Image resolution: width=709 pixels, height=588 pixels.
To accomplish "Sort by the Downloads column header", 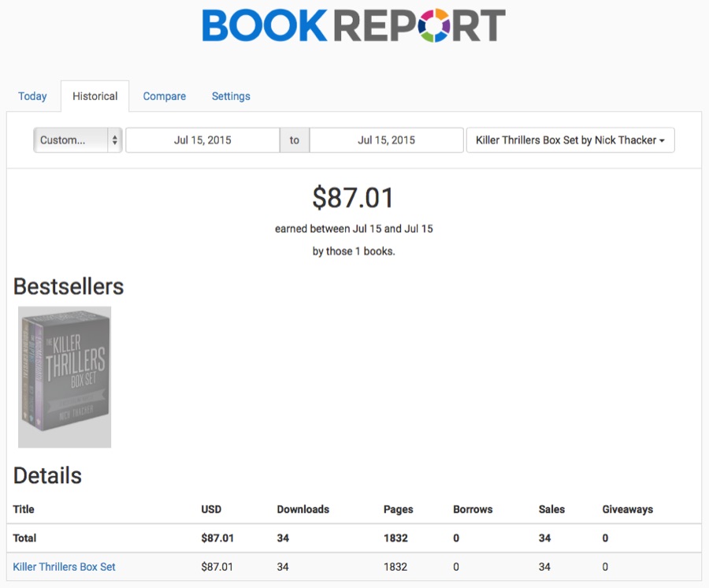I will (x=303, y=509).
